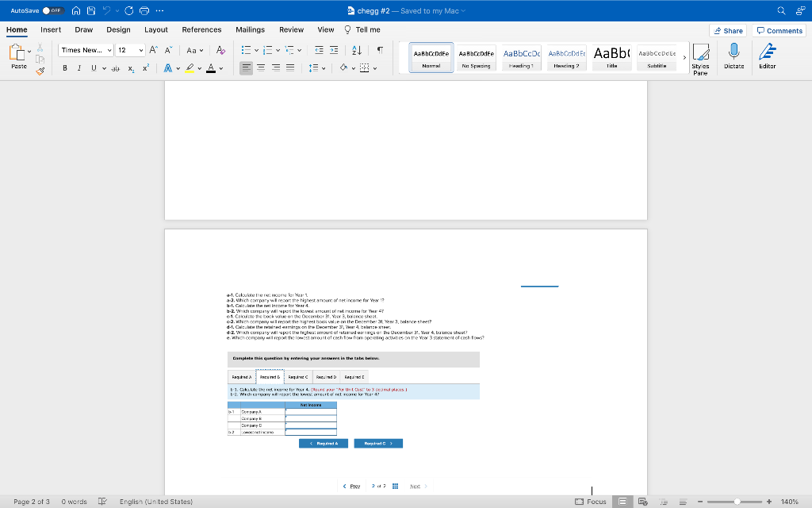The height and width of the screenshot is (508, 812).
Task: Open the Change Case Aa dropdown
Action: (195, 50)
